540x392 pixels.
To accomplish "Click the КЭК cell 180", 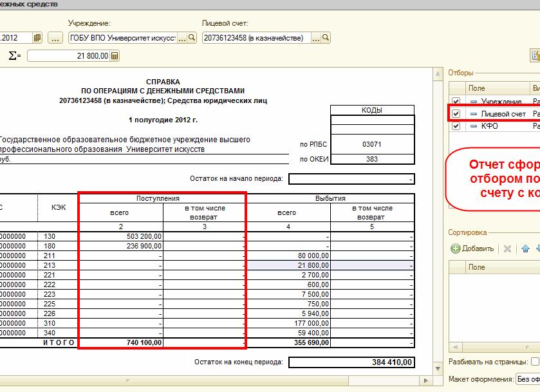I will 58,246.
